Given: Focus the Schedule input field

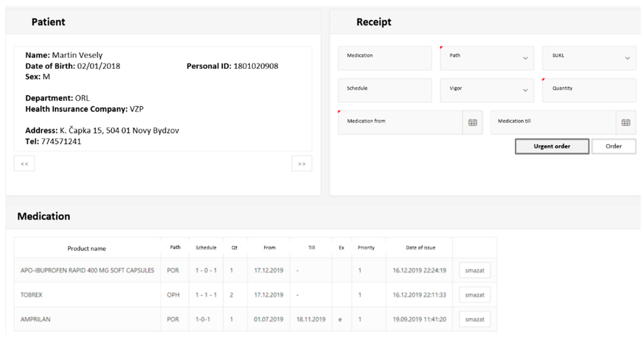Looking at the screenshot, I should (385, 90).
